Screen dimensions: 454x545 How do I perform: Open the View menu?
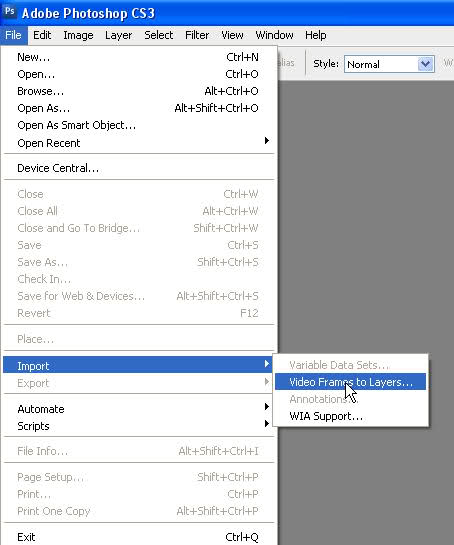(x=232, y=35)
